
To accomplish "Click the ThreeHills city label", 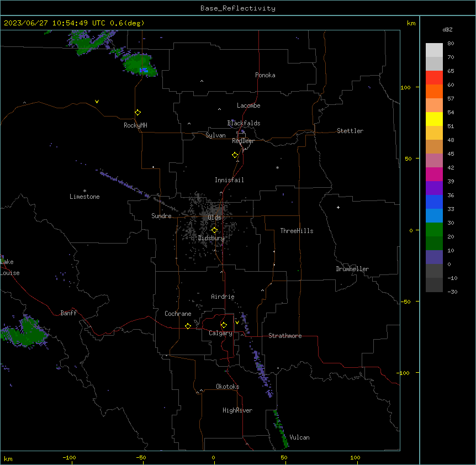I will pyautogui.click(x=297, y=231).
